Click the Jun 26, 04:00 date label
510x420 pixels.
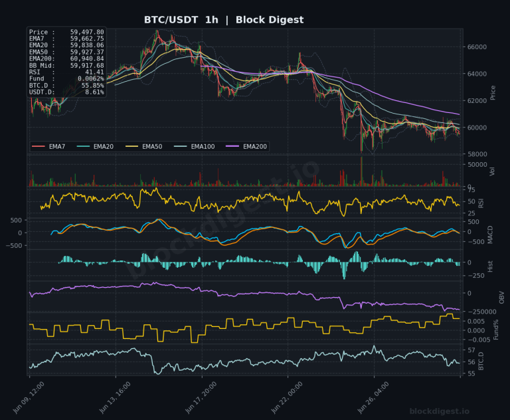(373, 397)
